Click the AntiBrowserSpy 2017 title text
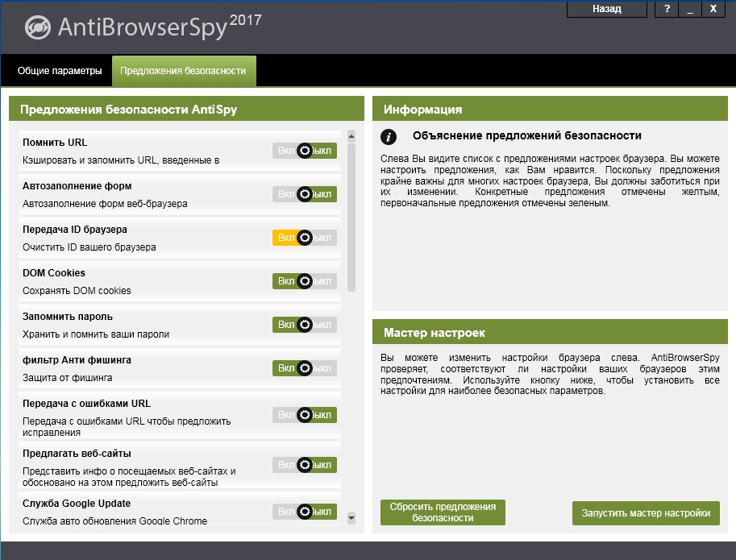 coord(160,27)
